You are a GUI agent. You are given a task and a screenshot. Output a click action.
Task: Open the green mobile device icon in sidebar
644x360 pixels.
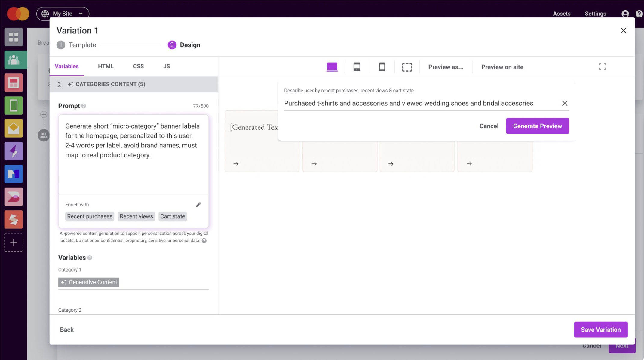14,106
